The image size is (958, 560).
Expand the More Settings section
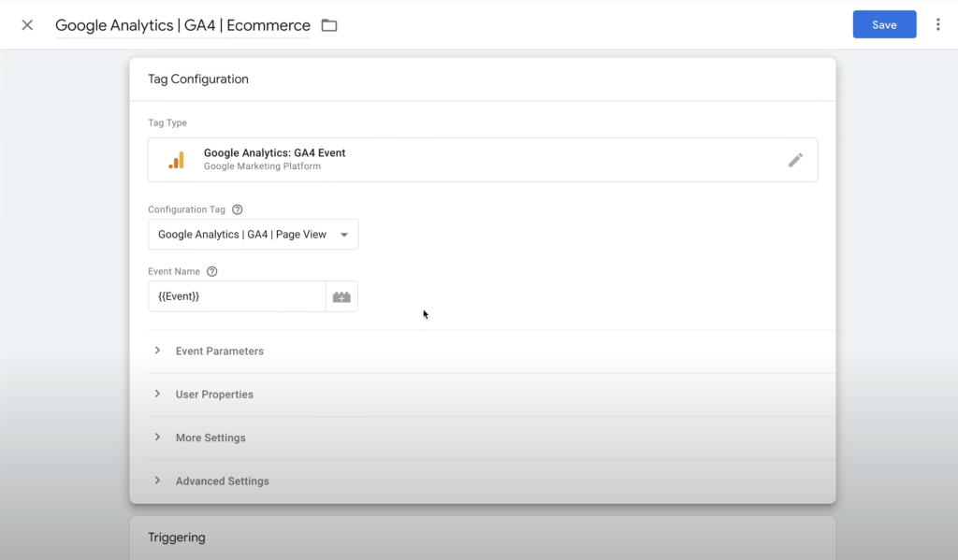[210, 438]
